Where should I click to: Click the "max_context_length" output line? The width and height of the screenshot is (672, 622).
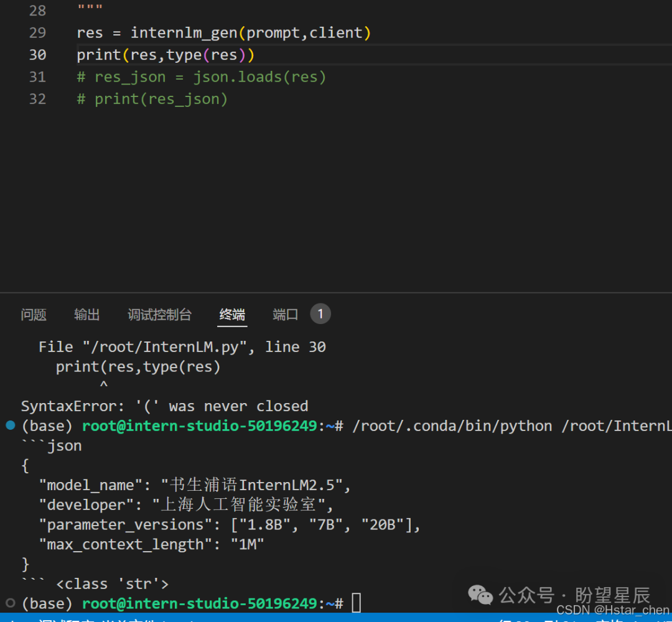(151, 544)
